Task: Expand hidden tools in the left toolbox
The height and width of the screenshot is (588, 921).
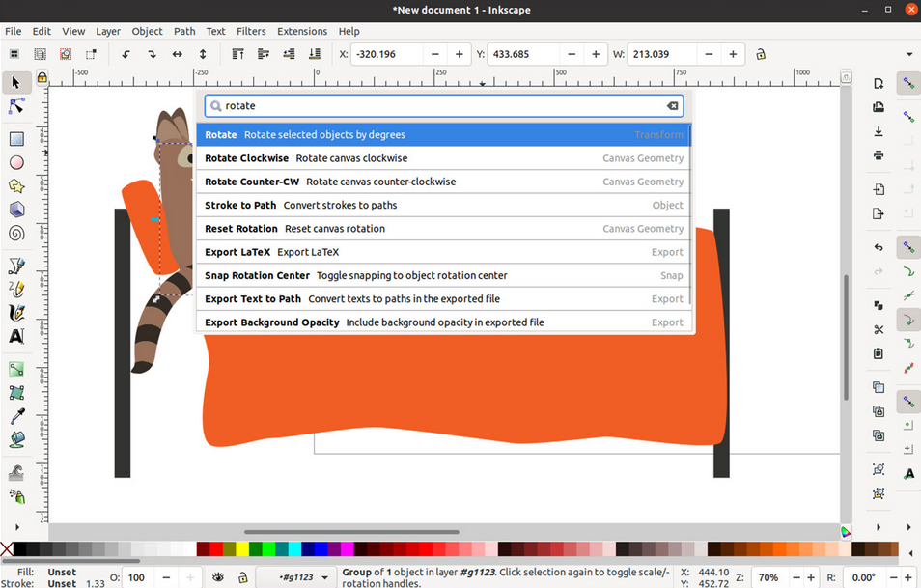Action: (16, 527)
